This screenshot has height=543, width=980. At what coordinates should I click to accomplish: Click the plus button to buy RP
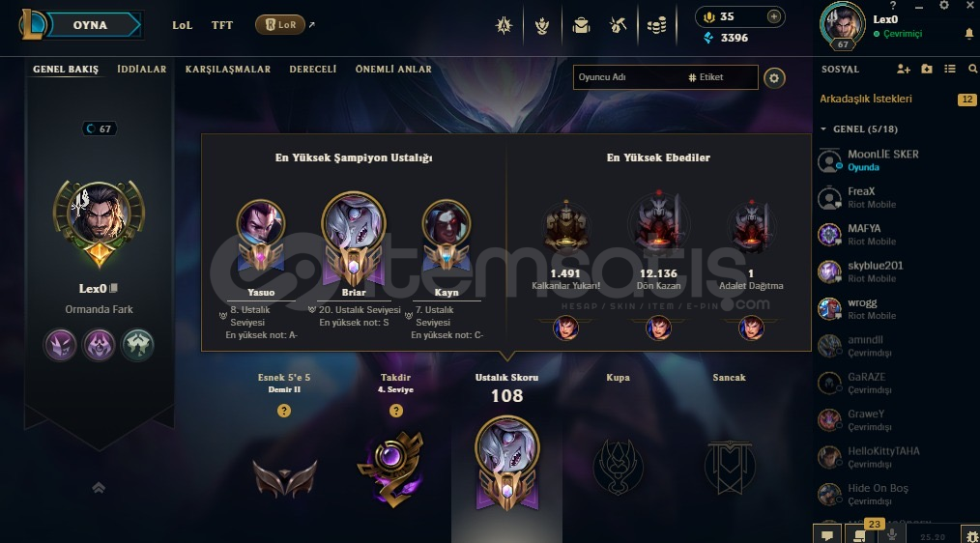click(774, 16)
